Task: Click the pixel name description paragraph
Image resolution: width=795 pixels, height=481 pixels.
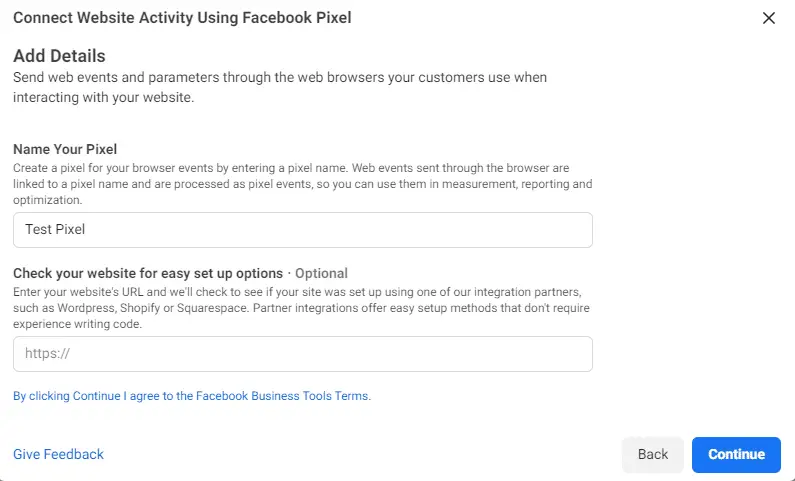Action: [303, 184]
